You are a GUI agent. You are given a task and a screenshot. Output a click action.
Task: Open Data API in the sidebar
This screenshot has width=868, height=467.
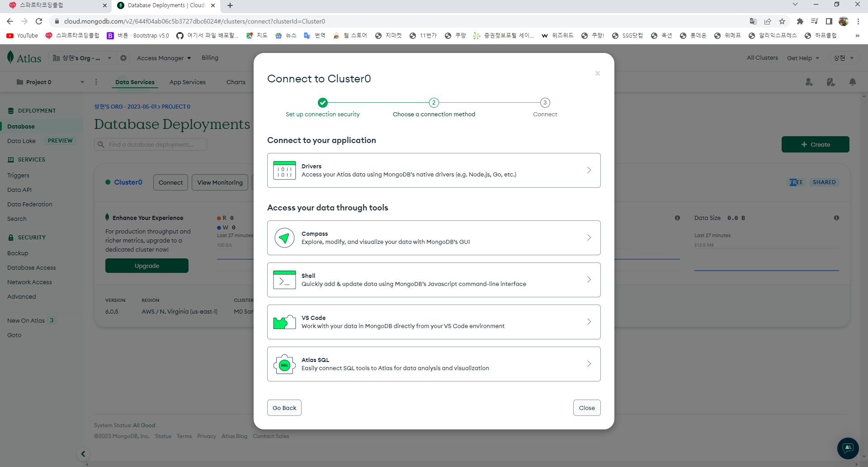point(19,190)
